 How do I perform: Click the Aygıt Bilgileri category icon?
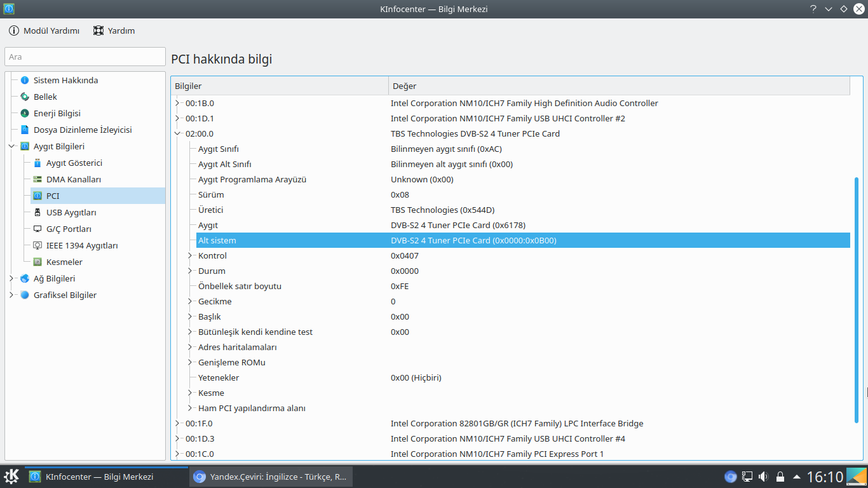coord(25,146)
